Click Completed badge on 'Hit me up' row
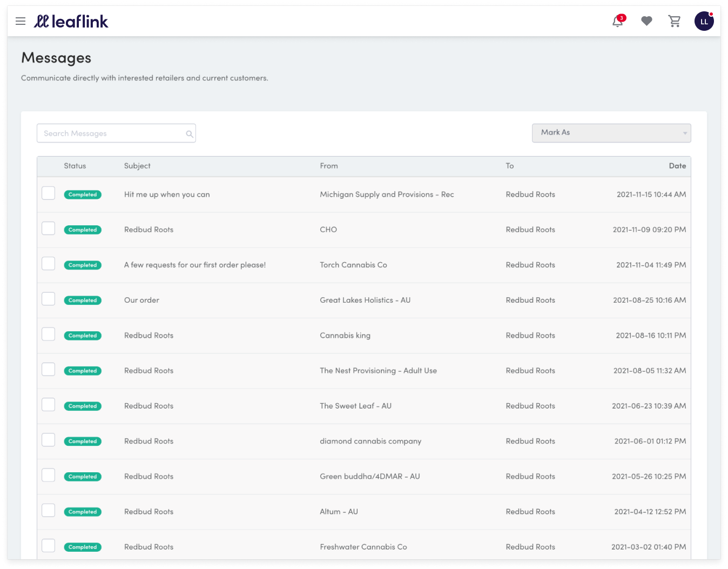The height and width of the screenshot is (569, 728). coord(83,195)
